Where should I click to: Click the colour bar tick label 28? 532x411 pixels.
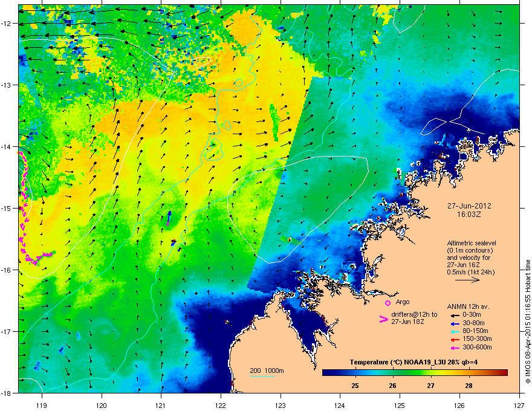coord(469,386)
